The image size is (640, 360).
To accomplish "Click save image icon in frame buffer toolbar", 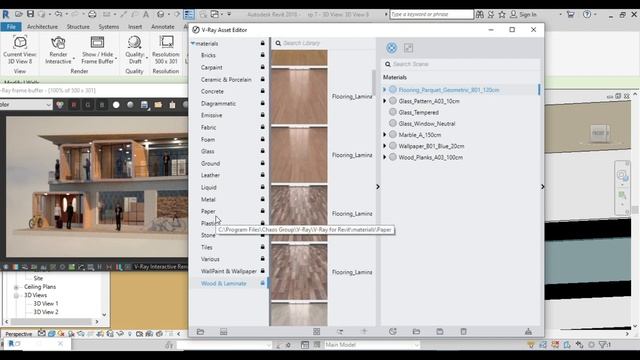I will (144, 105).
